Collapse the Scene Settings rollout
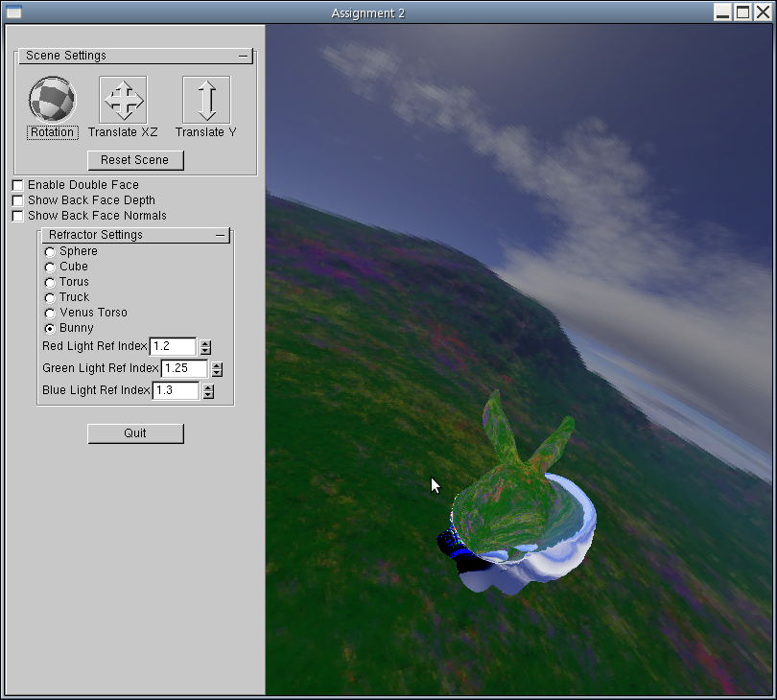This screenshot has height=700, width=777. click(243, 56)
